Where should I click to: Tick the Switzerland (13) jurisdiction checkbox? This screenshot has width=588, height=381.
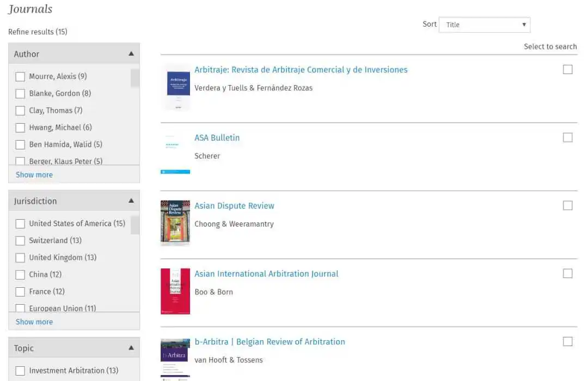coord(20,240)
